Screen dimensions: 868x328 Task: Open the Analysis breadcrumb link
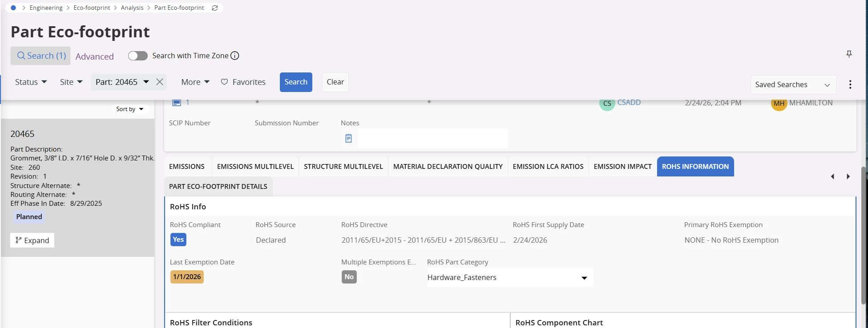[x=132, y=8]
